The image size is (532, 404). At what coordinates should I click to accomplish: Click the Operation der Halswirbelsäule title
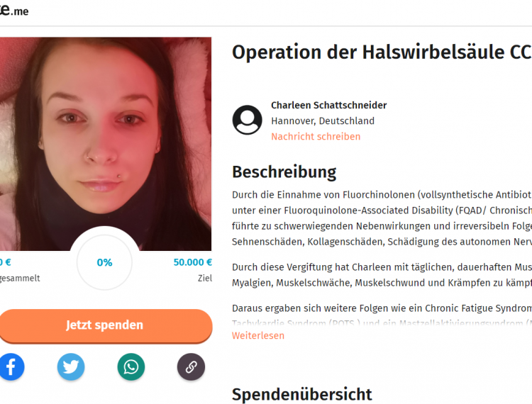[x=382, y=52]
